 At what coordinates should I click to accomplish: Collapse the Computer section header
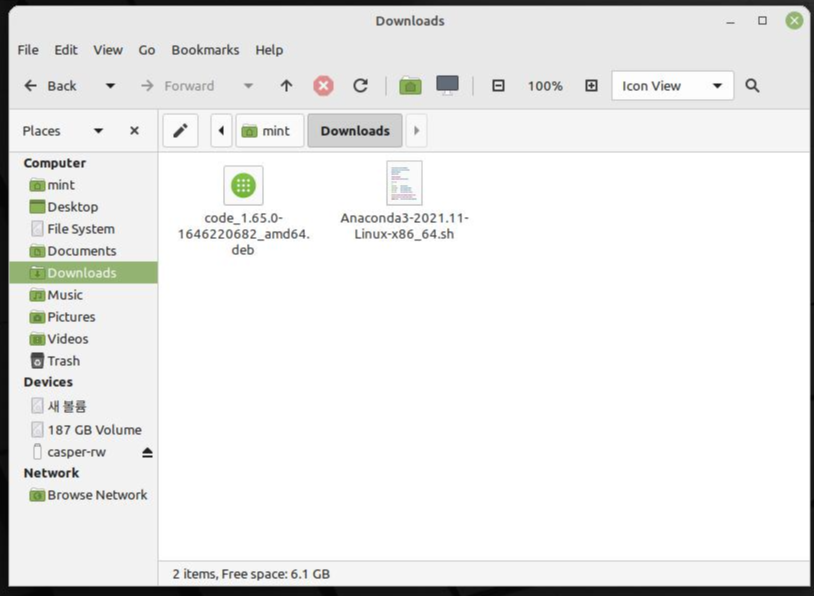pos(55,163)
